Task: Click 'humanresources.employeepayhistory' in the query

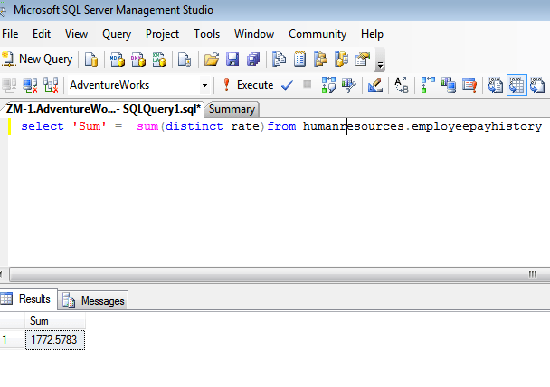Action: tap(422, 126)
